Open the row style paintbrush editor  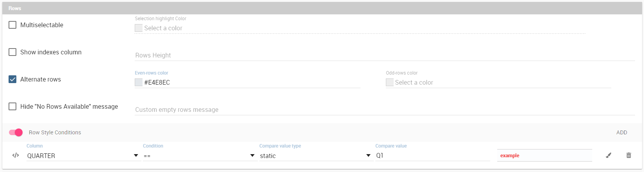(x=609, y=155)
